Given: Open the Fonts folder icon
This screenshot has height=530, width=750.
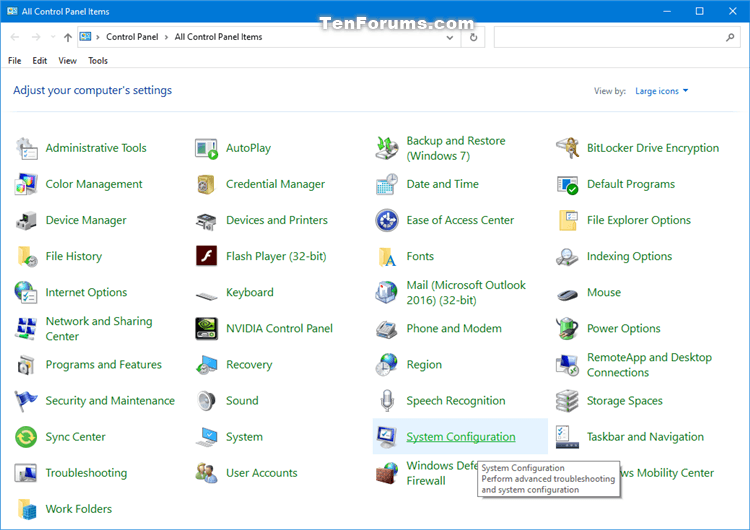Looking at the screenshot, I should [387, 256].
